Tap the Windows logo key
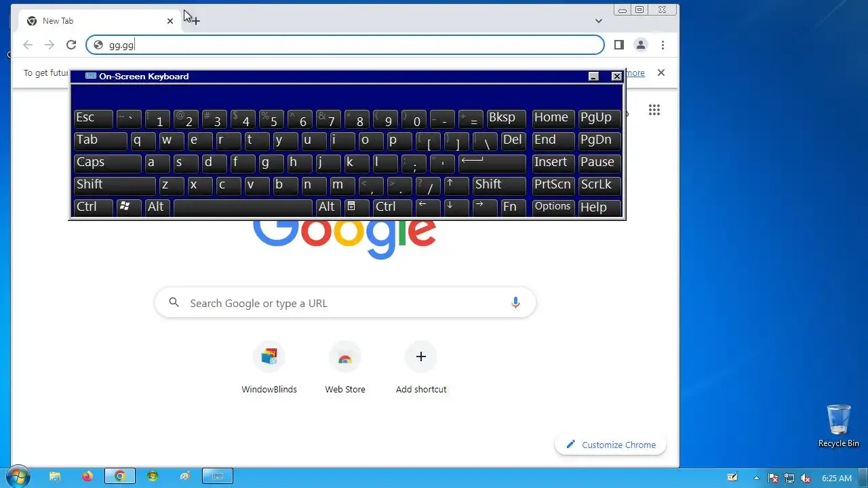The width and height of the screenshot is (868, 488). (x=129, y=208)
